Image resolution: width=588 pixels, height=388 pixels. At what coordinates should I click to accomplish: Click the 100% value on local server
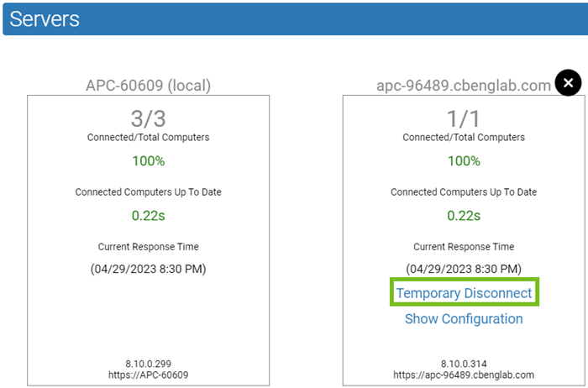tap(148, 161)
